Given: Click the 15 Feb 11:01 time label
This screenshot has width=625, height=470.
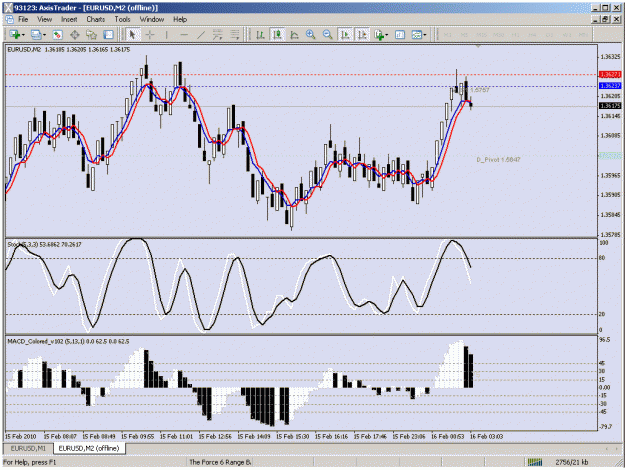Looking at the screenshot, I should (x=176, y=437).
